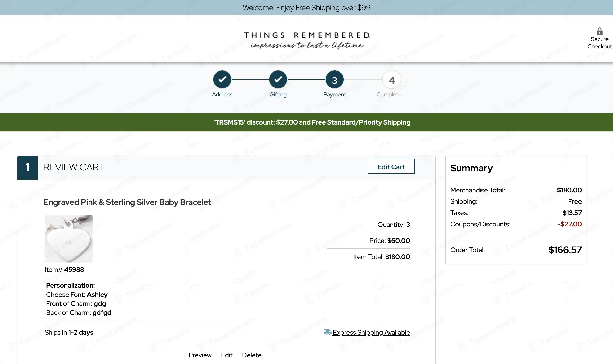Click the Choose Font: Ashley line

(x=77, y=295)
